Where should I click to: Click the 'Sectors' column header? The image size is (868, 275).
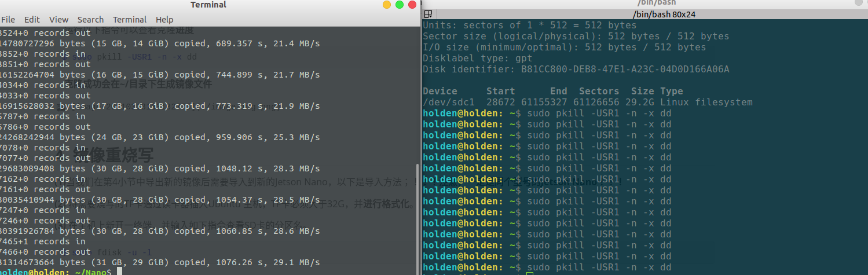pyautogui.click(x=599, y=91)
